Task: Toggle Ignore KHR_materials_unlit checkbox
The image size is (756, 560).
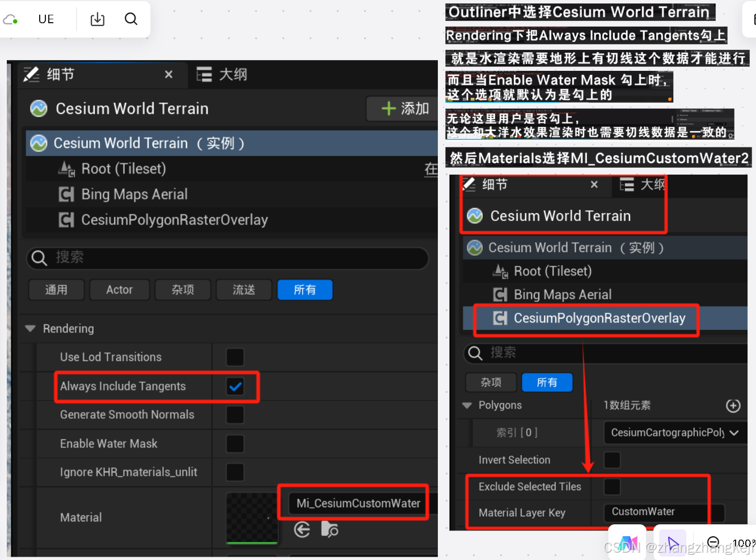Action: (x=235, y=472)
